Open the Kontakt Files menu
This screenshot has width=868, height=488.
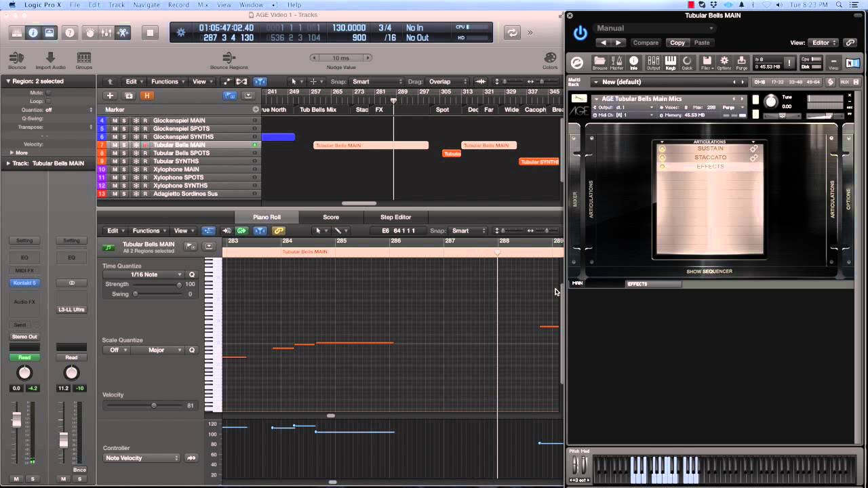(707, 62)
